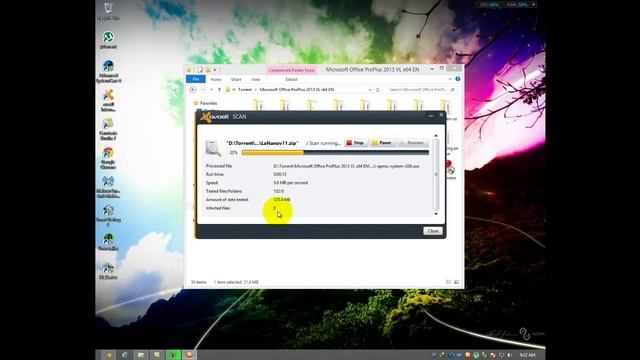Open Advanced SystemCare desktop icon
The height and width of the screenshot is (360, 640).
click(108, 71)
